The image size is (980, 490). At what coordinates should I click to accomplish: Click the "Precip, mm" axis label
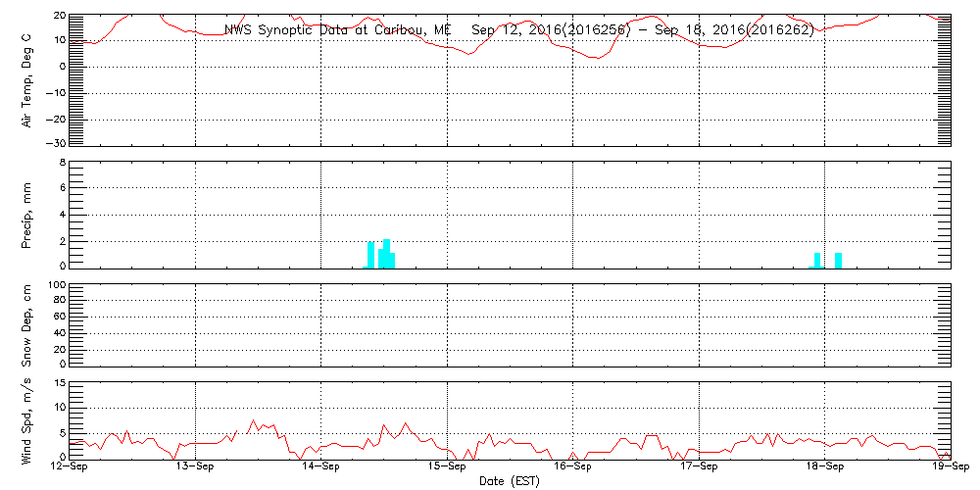27,214
